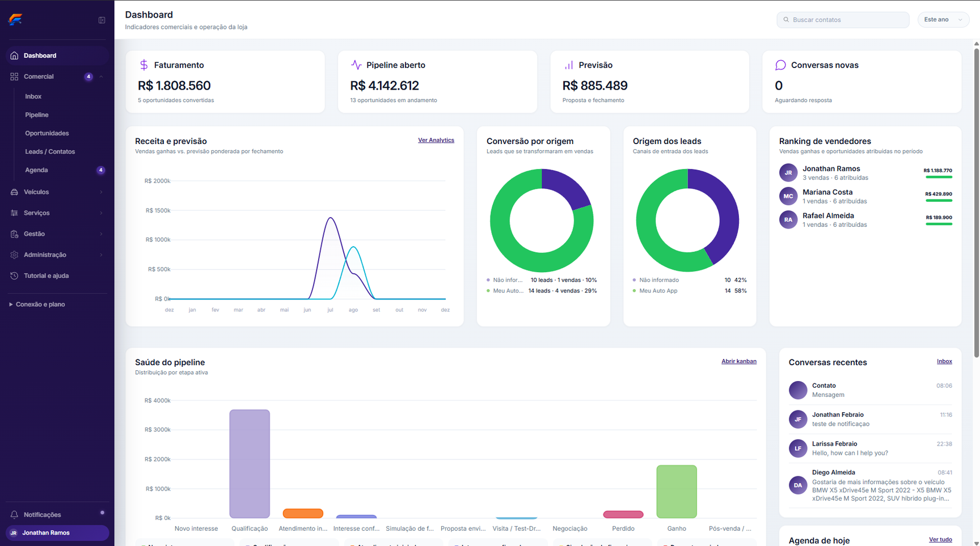The width and height of the screenshot is (980, 546).
Task: Click the Ganho bar in pipeline chart
Action: (677, 492)
